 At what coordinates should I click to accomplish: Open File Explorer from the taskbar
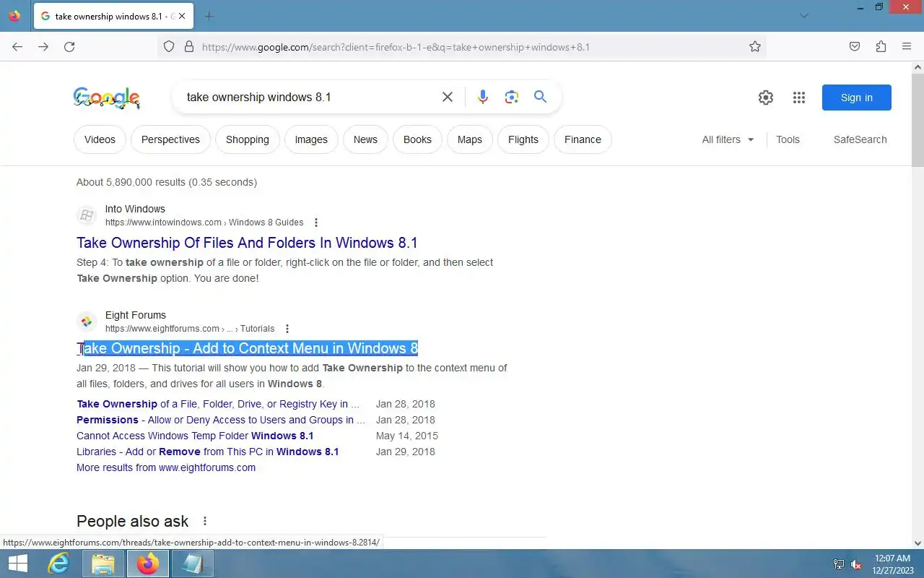point(103,564)
